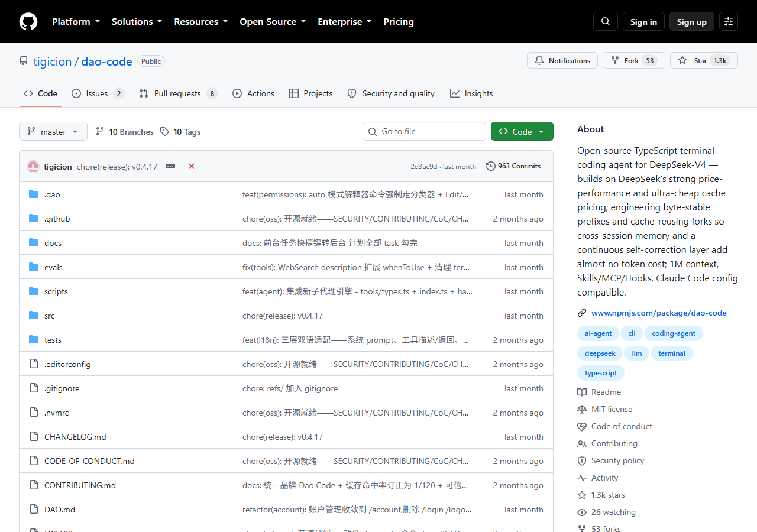Screen dimensions: 757x532
Task: Switch to the Security and quality tab
Action: point(391,93)
